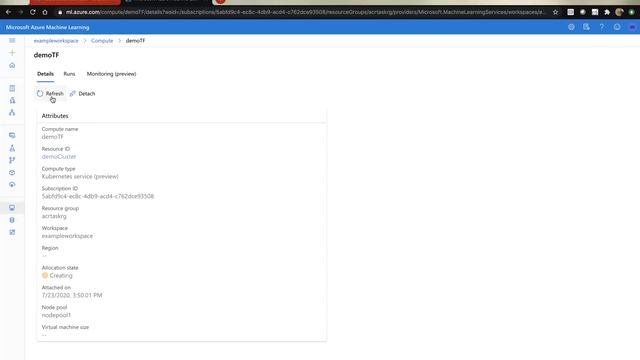Open feedback icon in Azure header
The image size is (640, 360).
[x=586, y=27]
